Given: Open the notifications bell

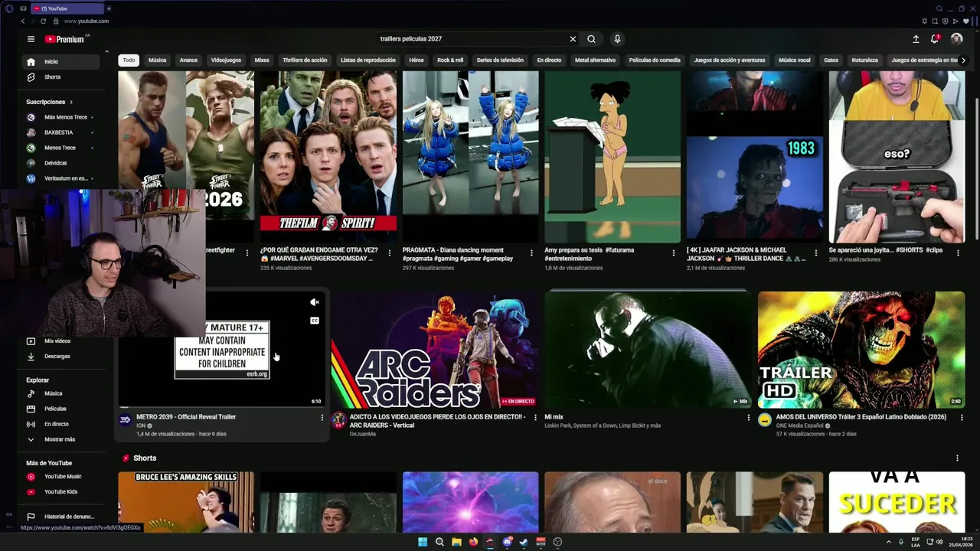Looking at the screenshot, I should click(x=935, y=39).
